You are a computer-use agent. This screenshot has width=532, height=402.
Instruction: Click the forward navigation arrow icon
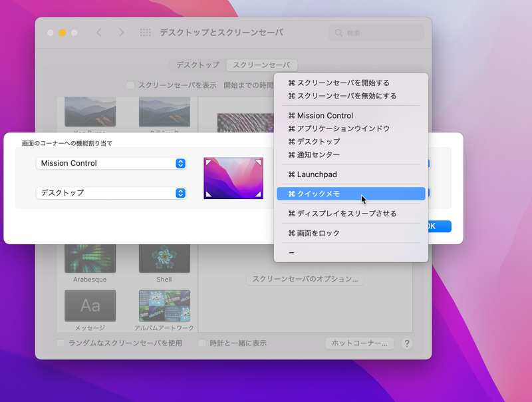[x=120, y=31]
